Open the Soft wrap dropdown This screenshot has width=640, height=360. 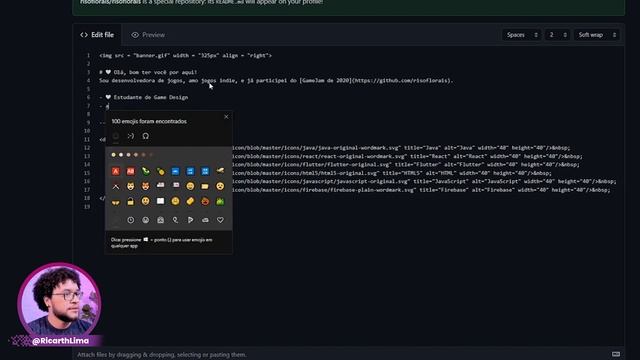tap(596, 35)
